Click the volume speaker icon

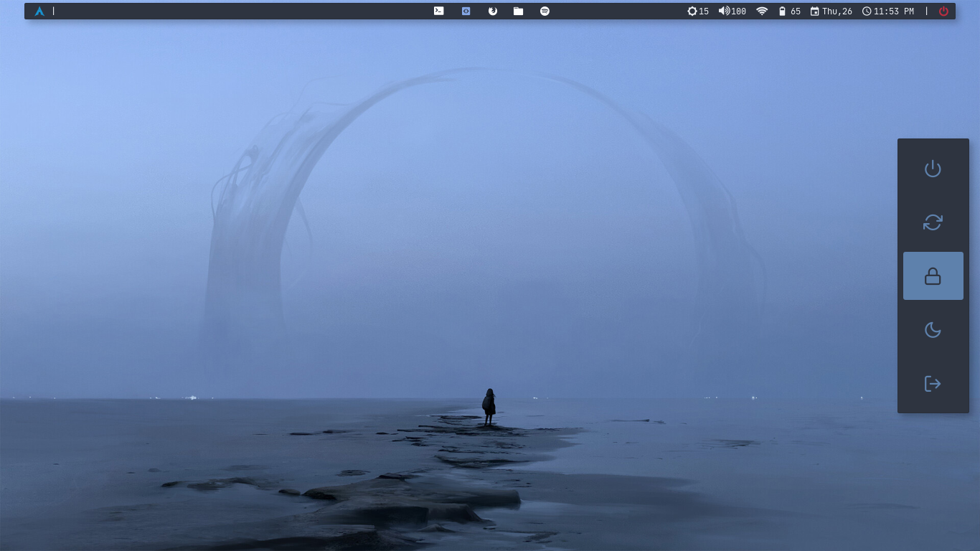pyautogui.click(x=724, y=11)
